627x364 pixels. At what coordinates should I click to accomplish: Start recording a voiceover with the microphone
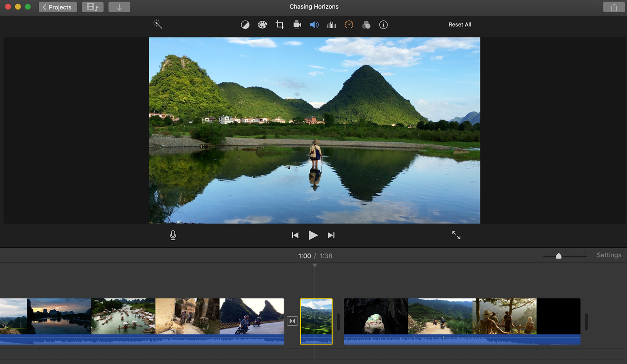coord(173,235)
